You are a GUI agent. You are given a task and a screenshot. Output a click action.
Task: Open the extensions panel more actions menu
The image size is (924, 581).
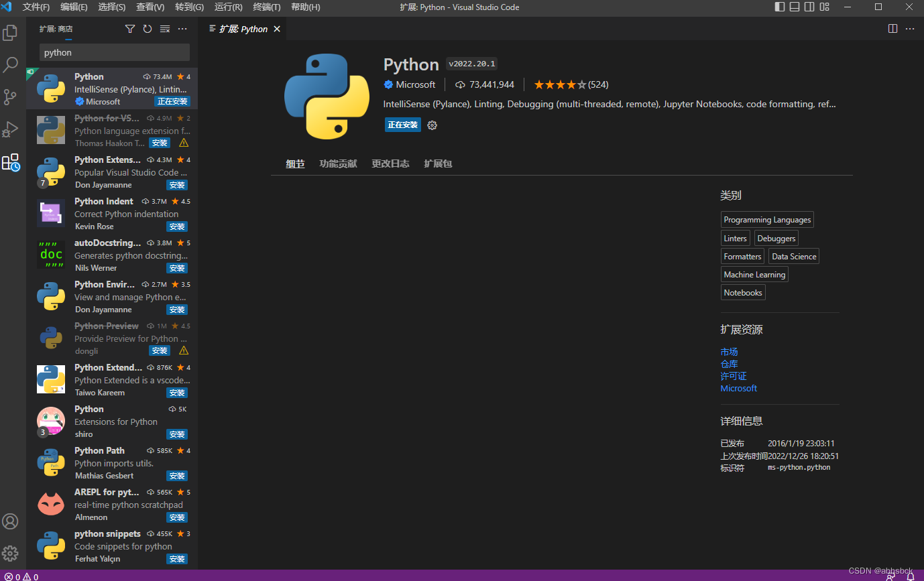coord(182,29)
